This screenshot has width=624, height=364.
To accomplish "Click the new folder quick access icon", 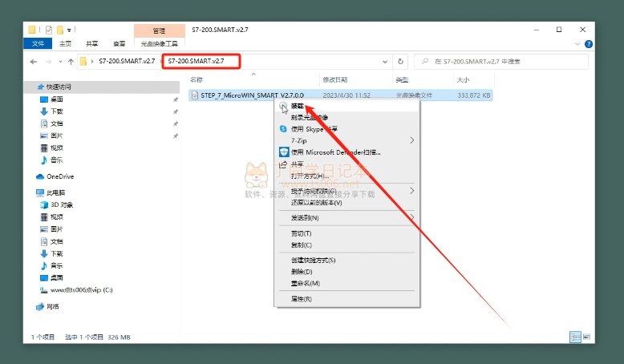I will [60, 30].
